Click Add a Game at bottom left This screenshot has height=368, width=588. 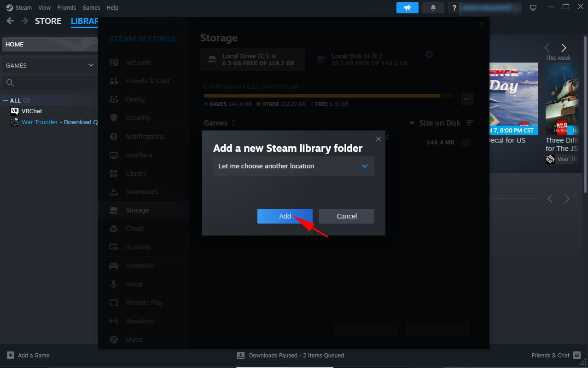pos(28,355)
